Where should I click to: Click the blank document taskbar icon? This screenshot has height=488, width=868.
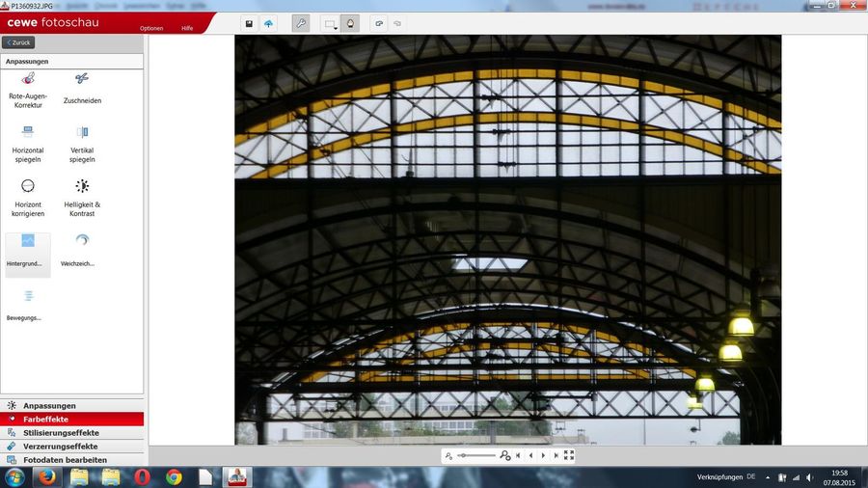pyautogui.click(x=206, y=477)
